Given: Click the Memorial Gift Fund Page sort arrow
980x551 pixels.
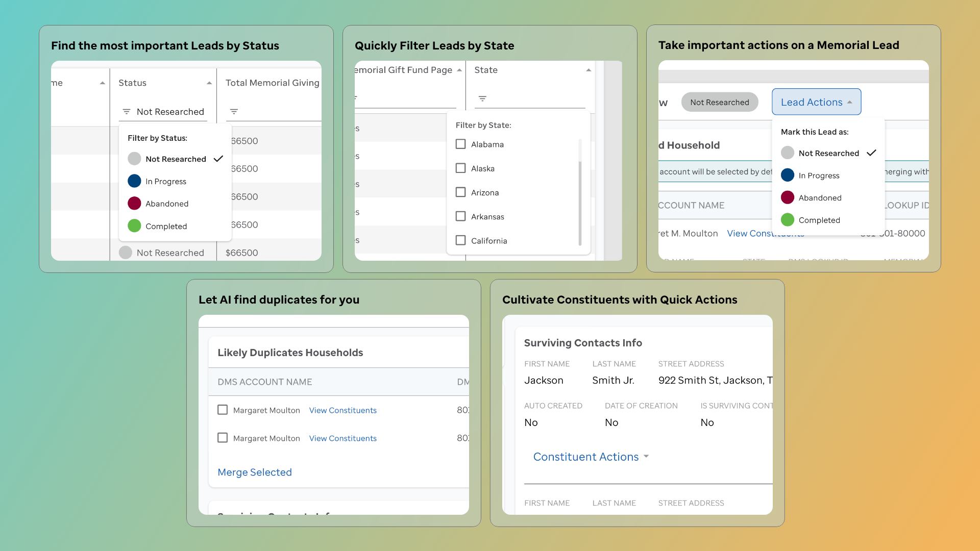Looking at the screenshot, I should click(x=459, y=70).
